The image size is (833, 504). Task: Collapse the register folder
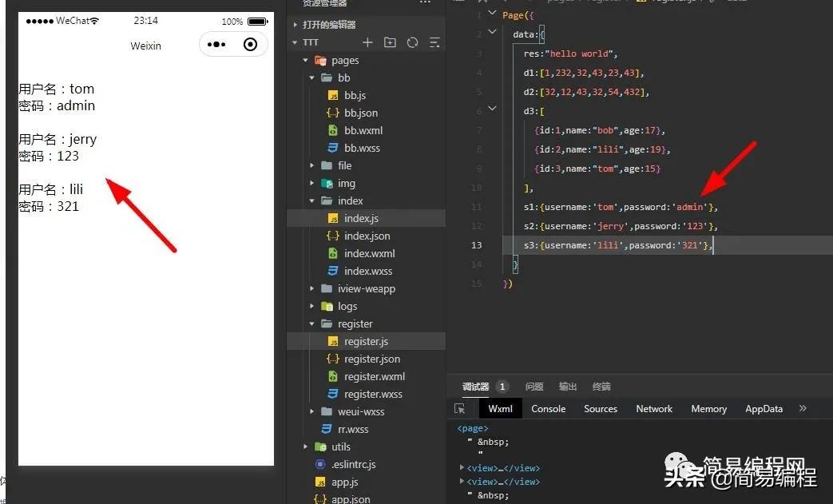click(311, 323)
